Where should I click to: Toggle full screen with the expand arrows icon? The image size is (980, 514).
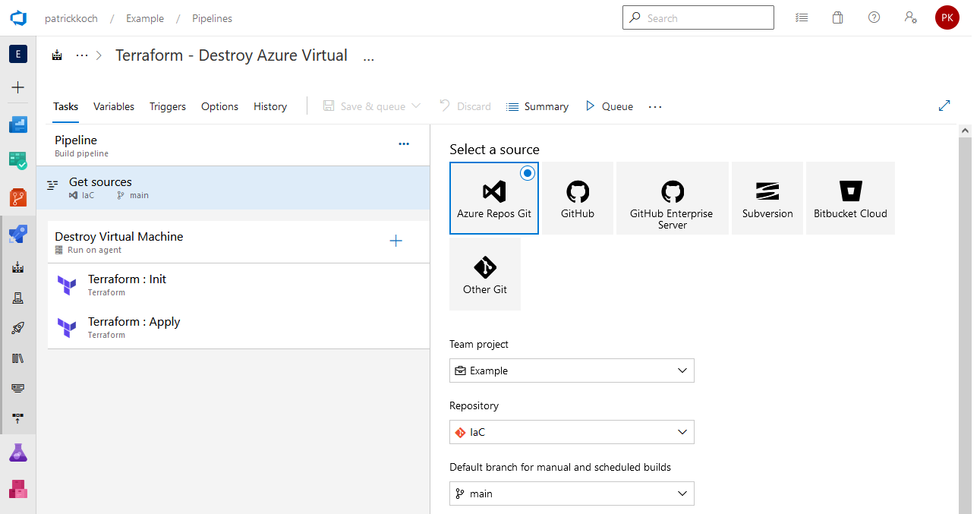tap(944, 106)
